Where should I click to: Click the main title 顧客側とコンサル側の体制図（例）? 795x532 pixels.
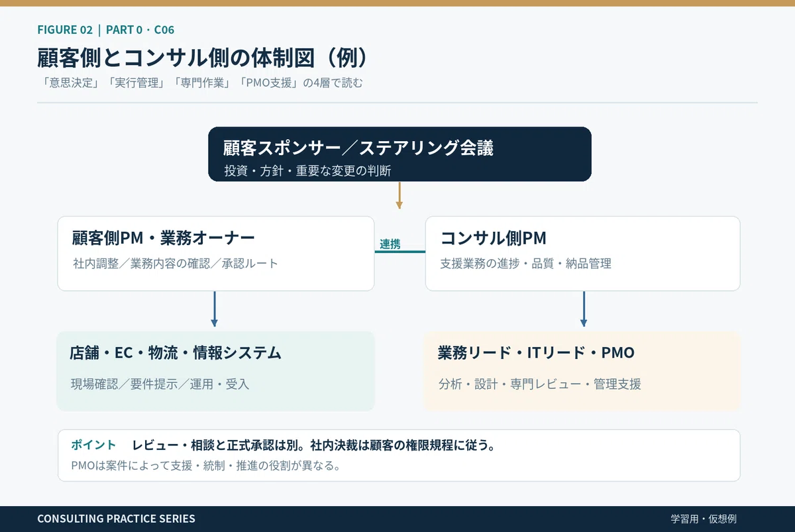(x=203, y=58)
